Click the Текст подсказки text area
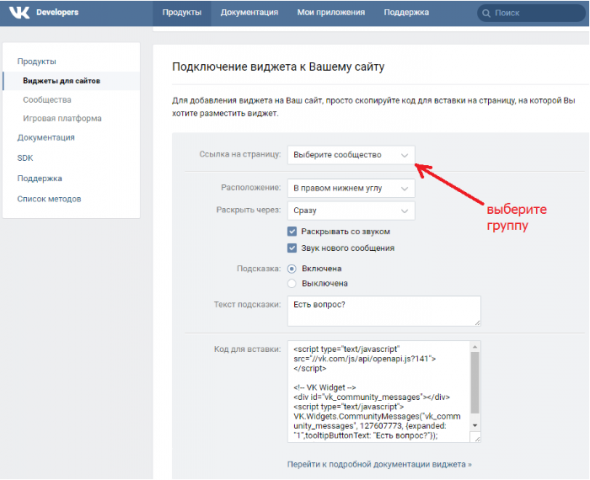 coord(384,311)
